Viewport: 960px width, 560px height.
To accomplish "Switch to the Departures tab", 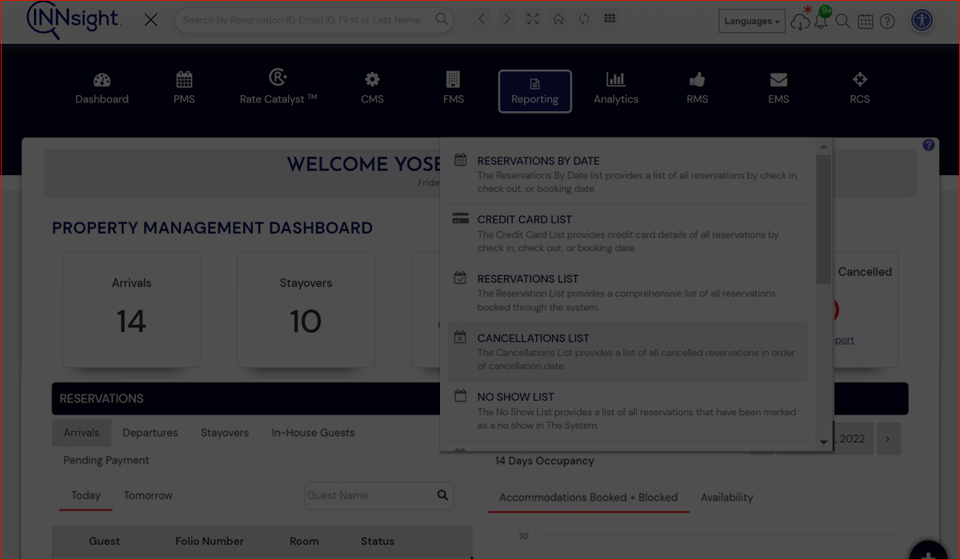I will 150,433.
